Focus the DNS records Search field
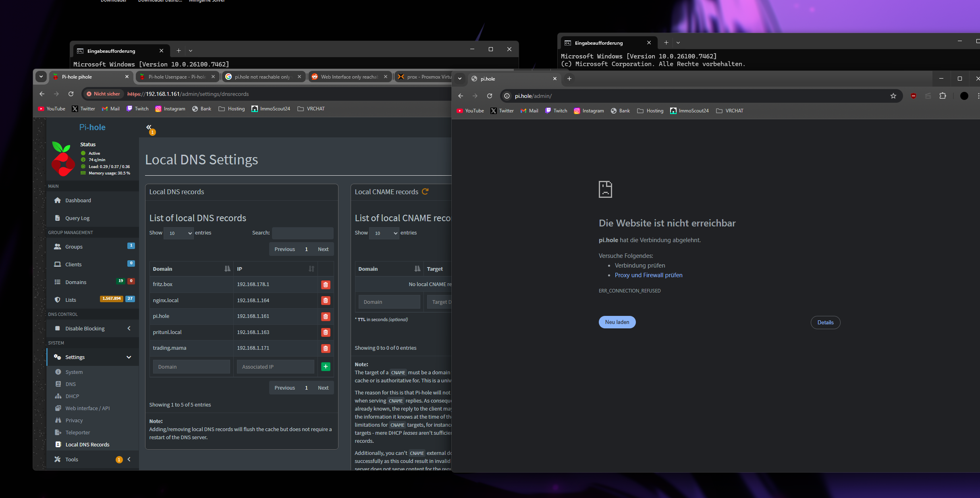The image size is (980, 498). [303, 233]
